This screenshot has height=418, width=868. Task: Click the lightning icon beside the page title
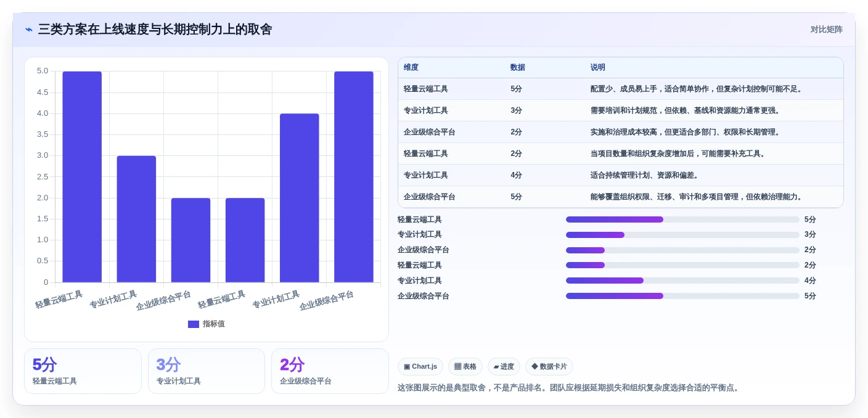29,30
